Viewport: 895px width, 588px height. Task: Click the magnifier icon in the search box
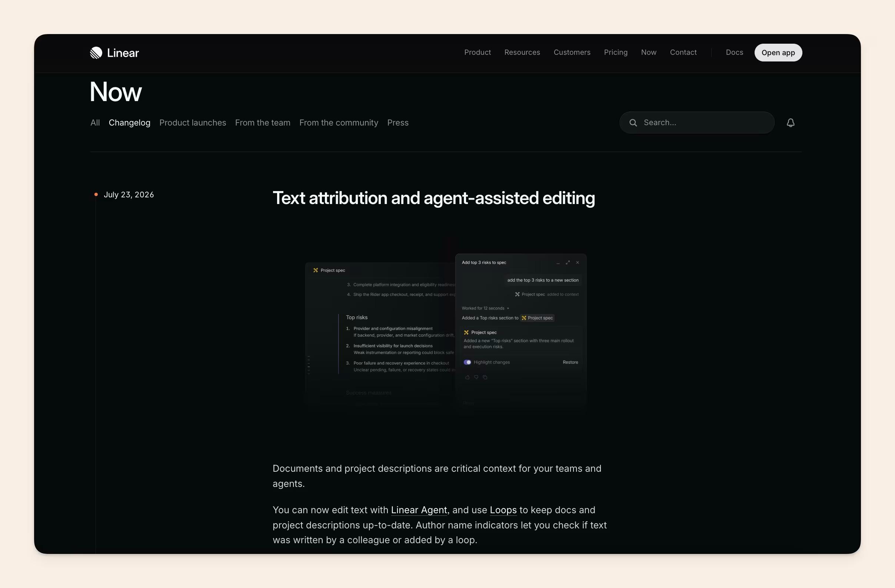(x=633, y=123)
